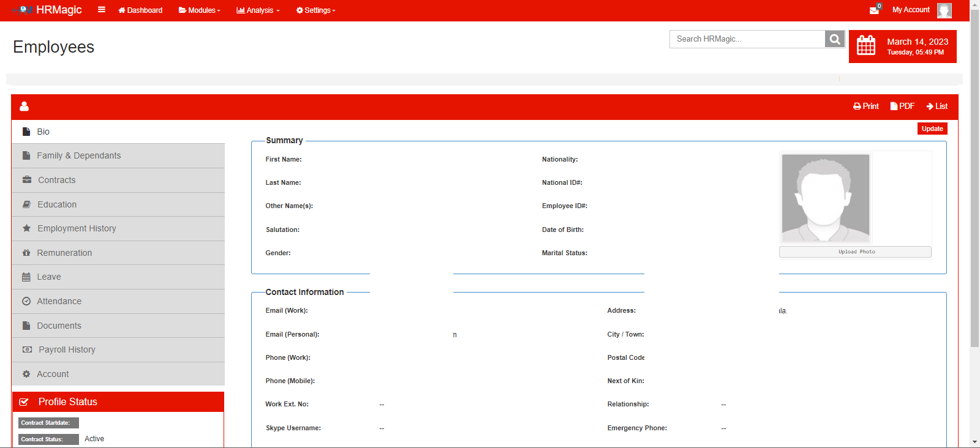Go back to the employee List

coord(937,106)
